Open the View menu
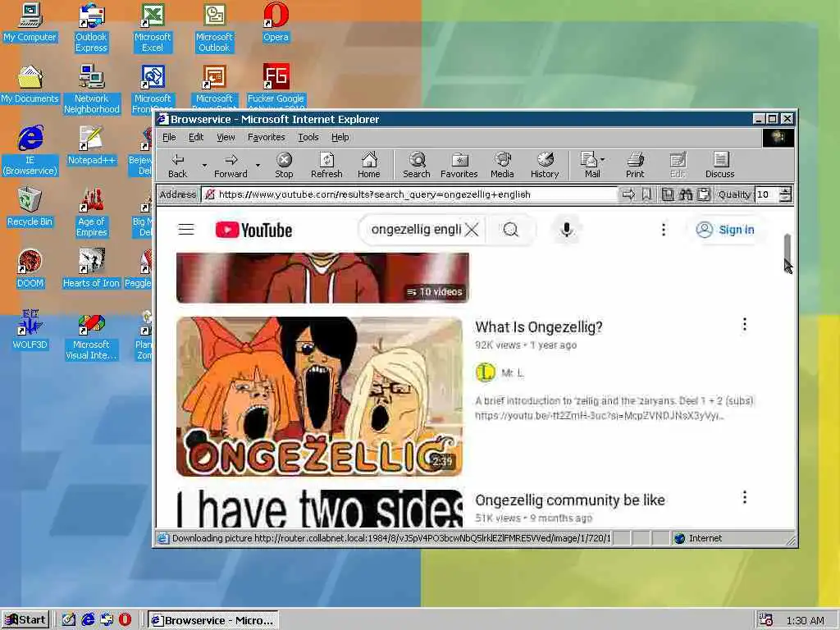Viewport: 840px width, 630px height. click(x=226, y=137)
